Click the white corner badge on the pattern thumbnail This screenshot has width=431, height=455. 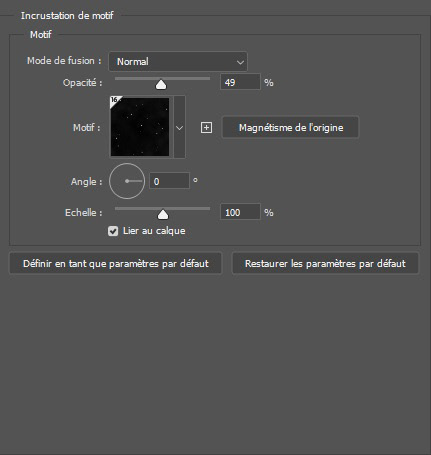click(115, 101)
